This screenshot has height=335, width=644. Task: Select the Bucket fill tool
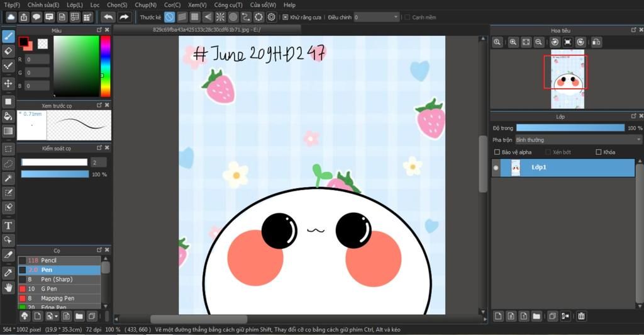click(8, 116)
